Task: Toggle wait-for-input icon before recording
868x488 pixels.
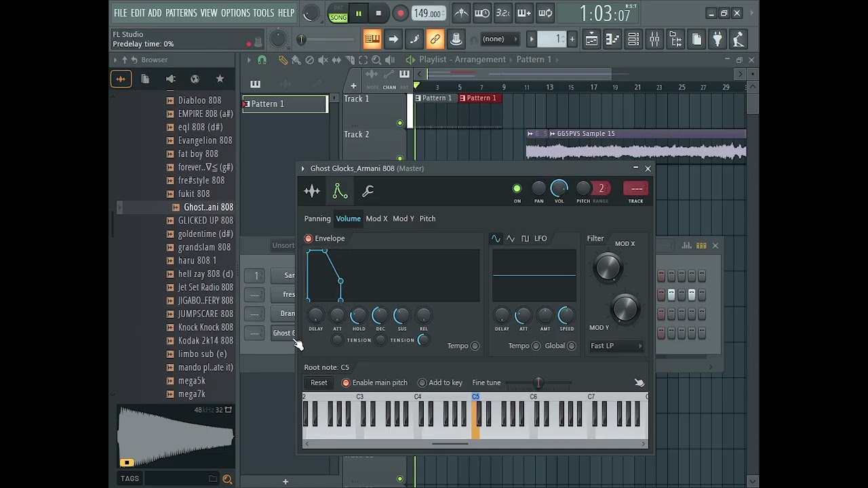Action: (x=482, y=13)
